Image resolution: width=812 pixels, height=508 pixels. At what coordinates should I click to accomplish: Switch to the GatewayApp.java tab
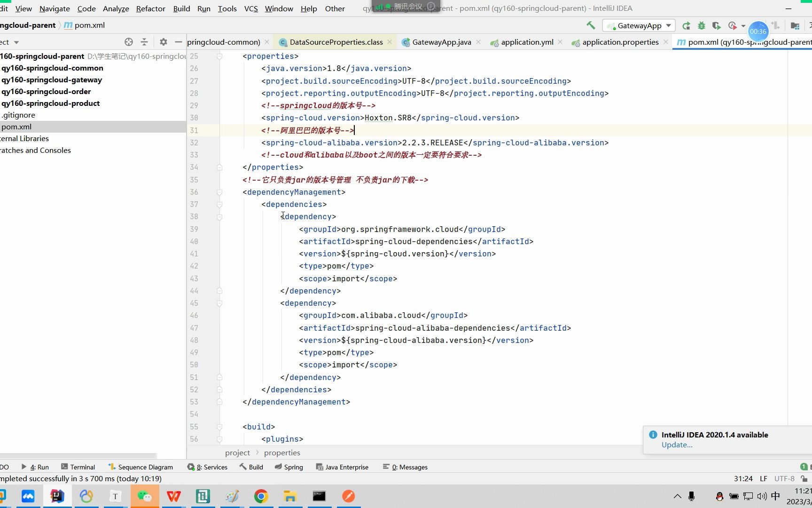(441, 42)
